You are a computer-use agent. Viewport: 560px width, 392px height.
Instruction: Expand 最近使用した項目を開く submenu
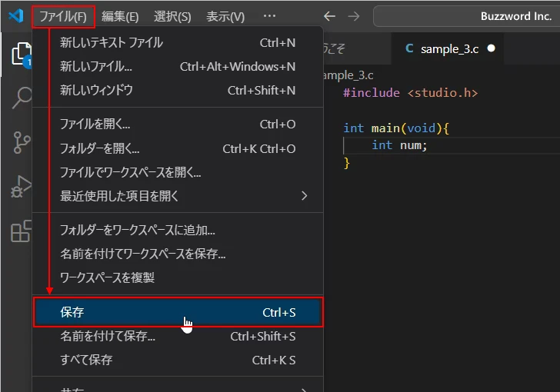[x=178, y=196]
